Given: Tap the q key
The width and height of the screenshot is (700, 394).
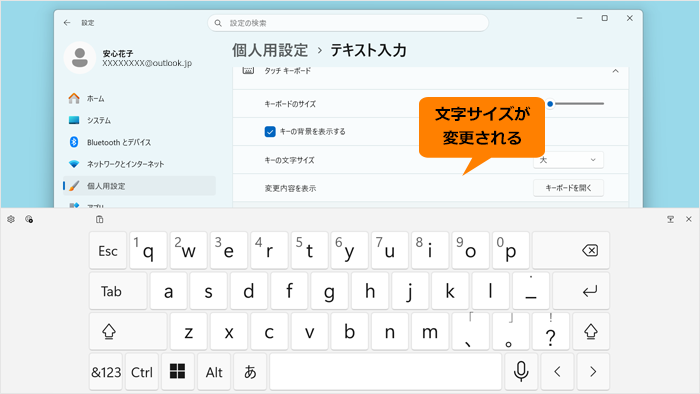Looking at the screenshot, I should coord(148,250).
